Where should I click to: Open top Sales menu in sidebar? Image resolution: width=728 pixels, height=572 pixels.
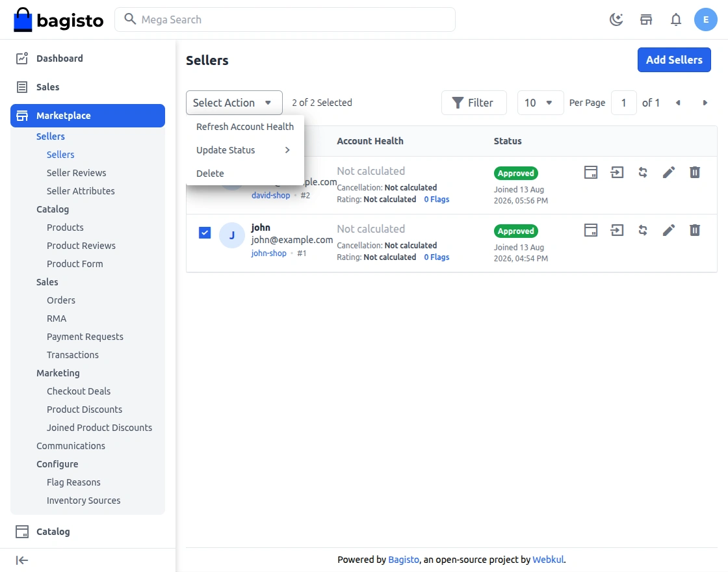tap(48, 87)
